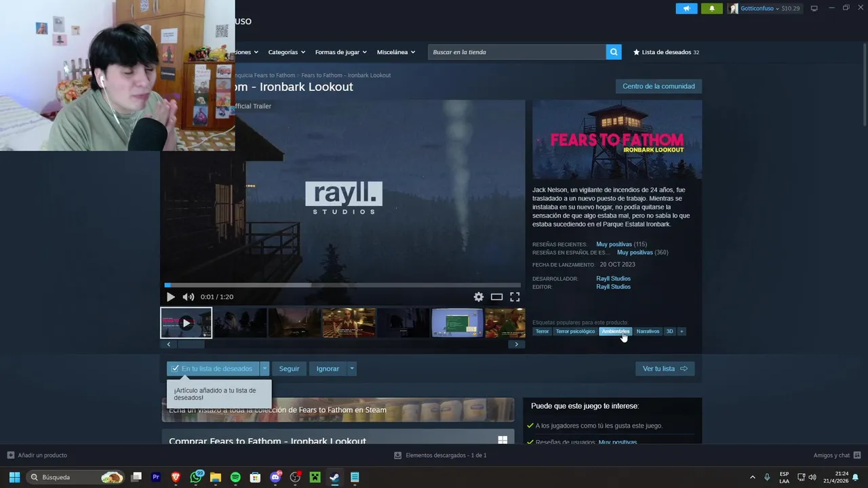Open OBS Studio from taskbar
The height and width of the screenshot is (488, 868).
tap(295, 477)
